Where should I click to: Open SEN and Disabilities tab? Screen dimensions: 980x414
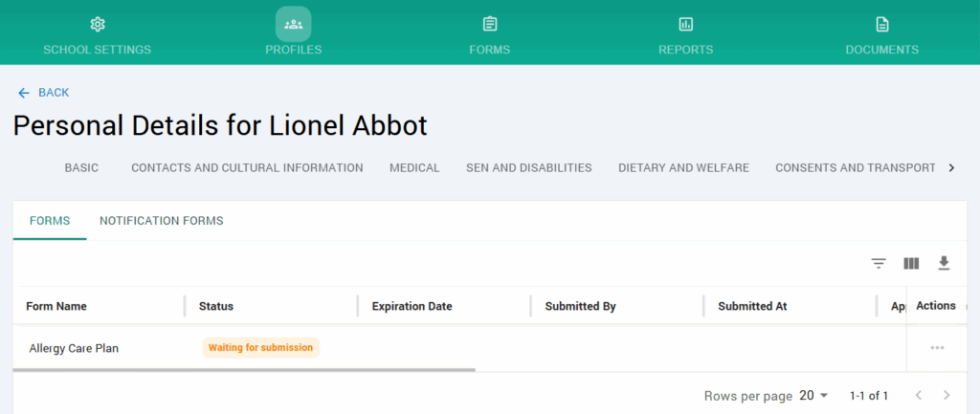click(x=528, y=168)
